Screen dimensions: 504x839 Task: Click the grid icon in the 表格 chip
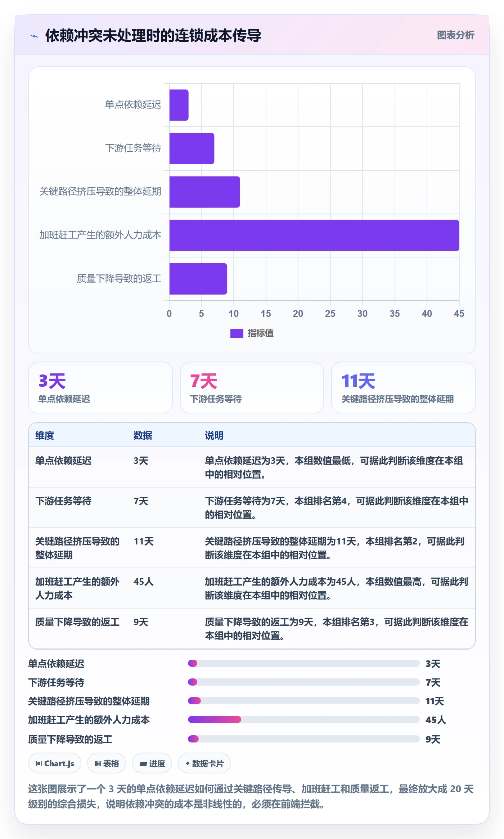98,764
